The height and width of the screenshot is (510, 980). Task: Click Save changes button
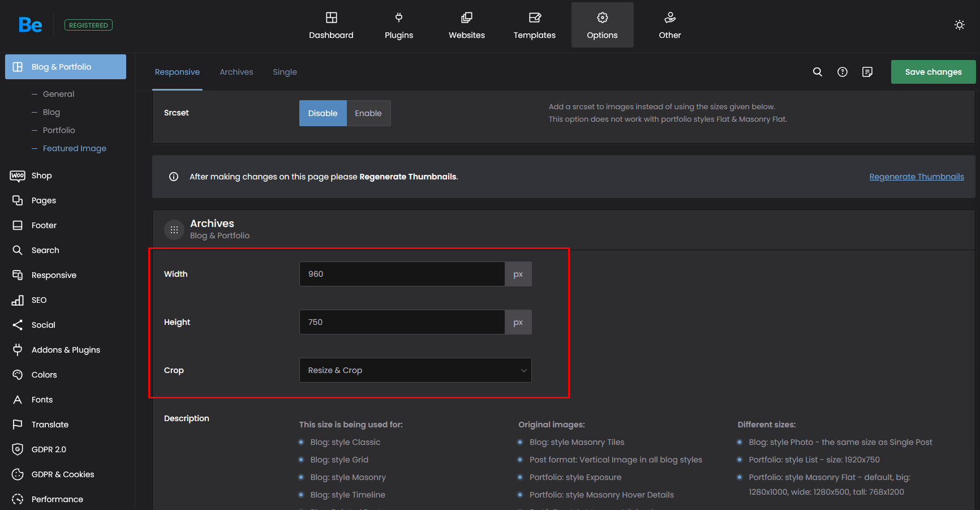click(934, 72)
